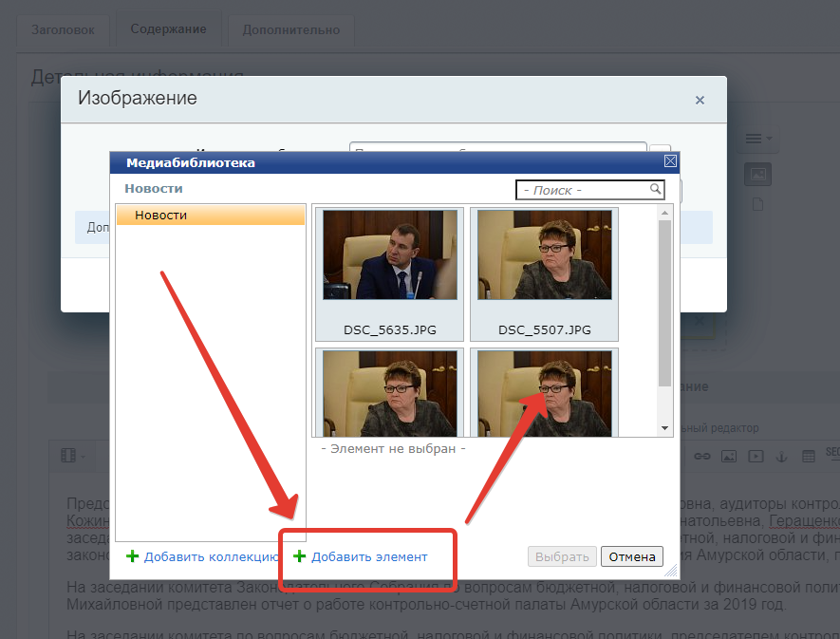The width and height of the screenshot is (840, 639).
Task: Open the film-strip dropdown in editor toolbar
Action: [x=71, y=456]
